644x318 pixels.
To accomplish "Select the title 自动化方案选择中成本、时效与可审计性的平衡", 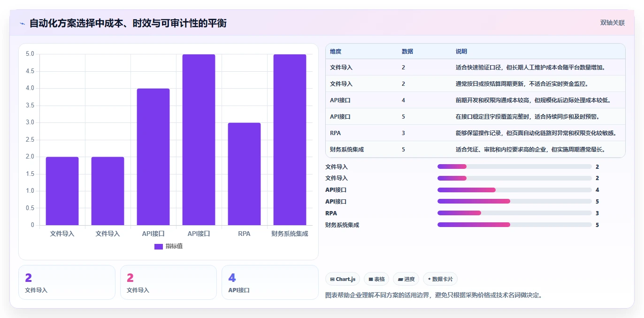I will (128, 23).
